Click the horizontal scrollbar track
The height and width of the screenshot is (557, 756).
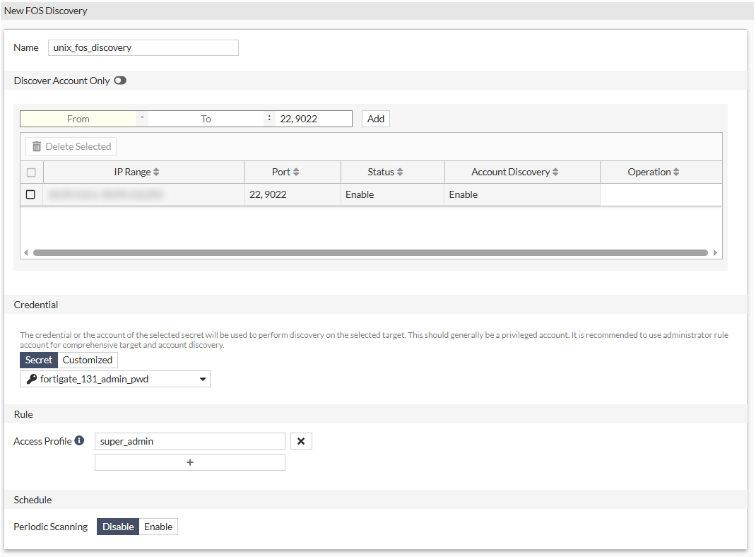tap(370, 252)
